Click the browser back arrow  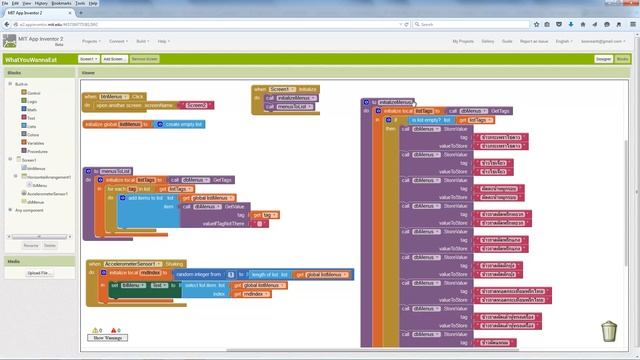[x=7, y=24]
